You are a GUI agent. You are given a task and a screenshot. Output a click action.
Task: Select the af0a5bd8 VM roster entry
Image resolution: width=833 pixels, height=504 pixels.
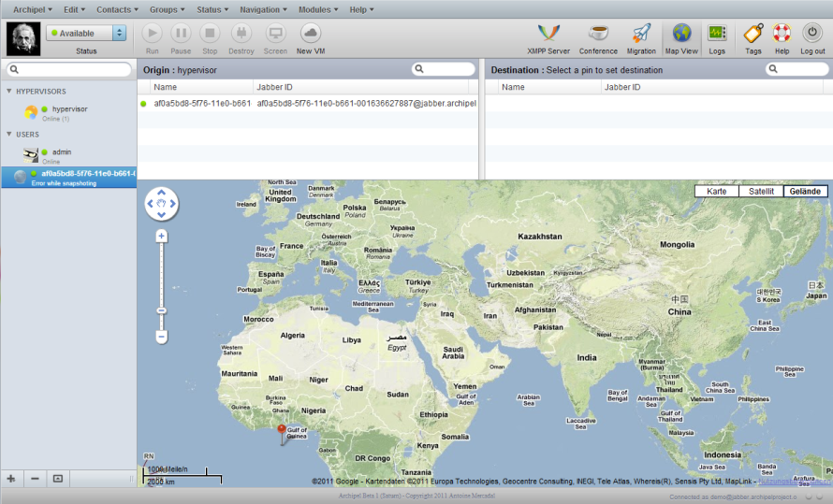click(69, 178)
